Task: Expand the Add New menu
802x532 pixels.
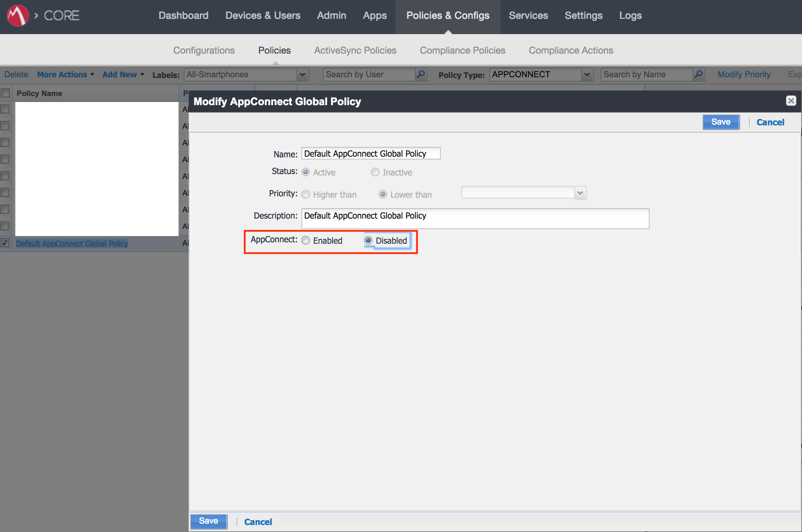Action: [123, 75]
